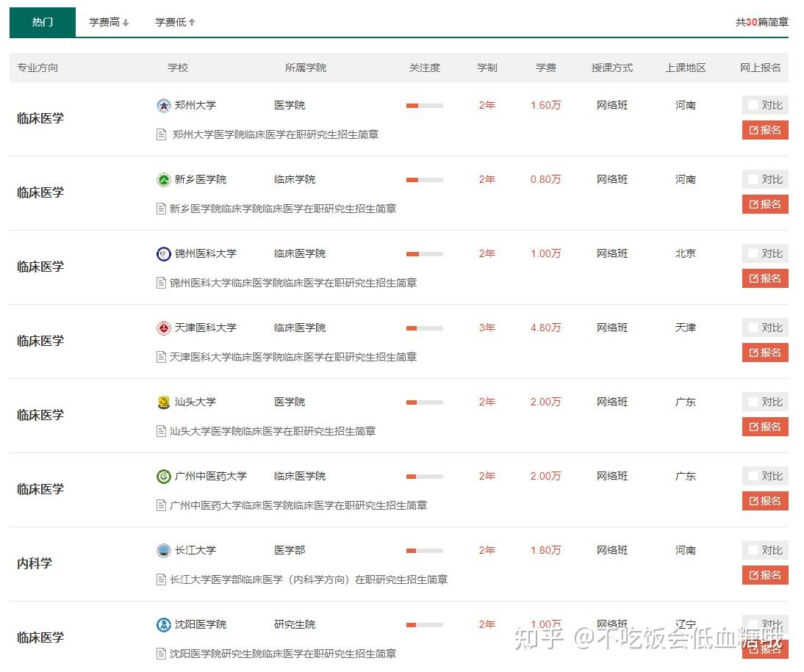Click 长江大学 attention level bar
The width and height of the screenshot is (804, 672).
pos(425,551)
